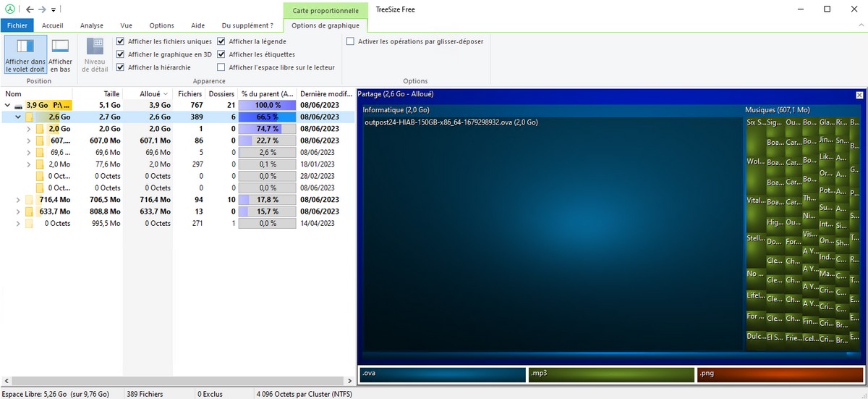This screenshot has height=399, width=868.
Task: Click '4 096 Octets par Cluster (NTFS)' status text
Action: point(304,394)
